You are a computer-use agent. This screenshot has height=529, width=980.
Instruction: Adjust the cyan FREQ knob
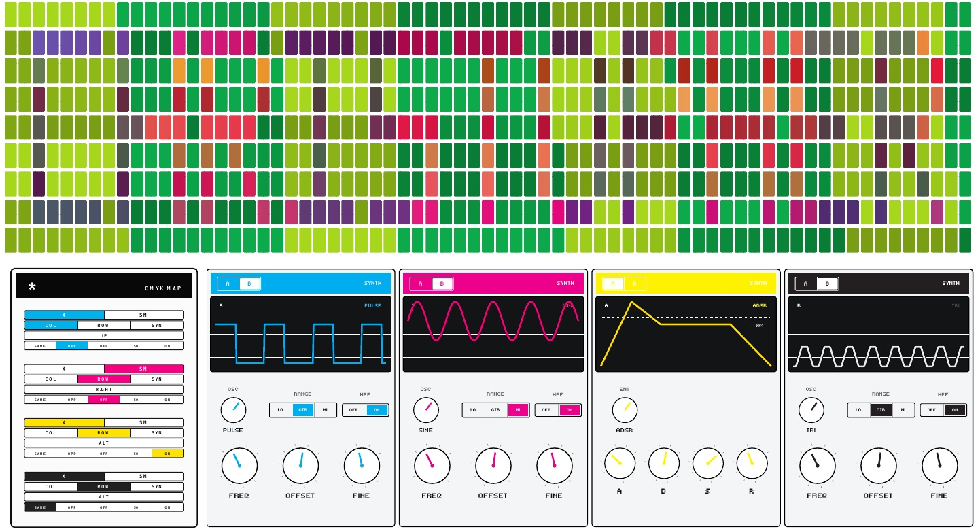tap(239, 466)
